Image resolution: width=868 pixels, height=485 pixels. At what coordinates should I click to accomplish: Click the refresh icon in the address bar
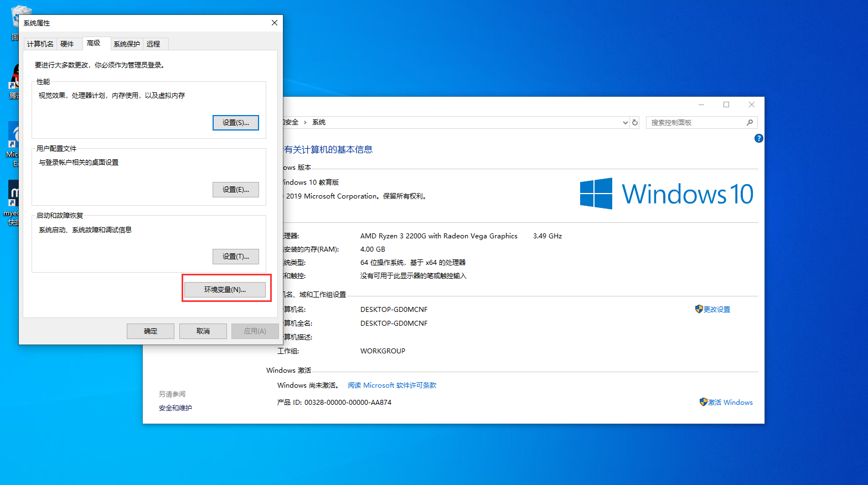tap(635, 122)
